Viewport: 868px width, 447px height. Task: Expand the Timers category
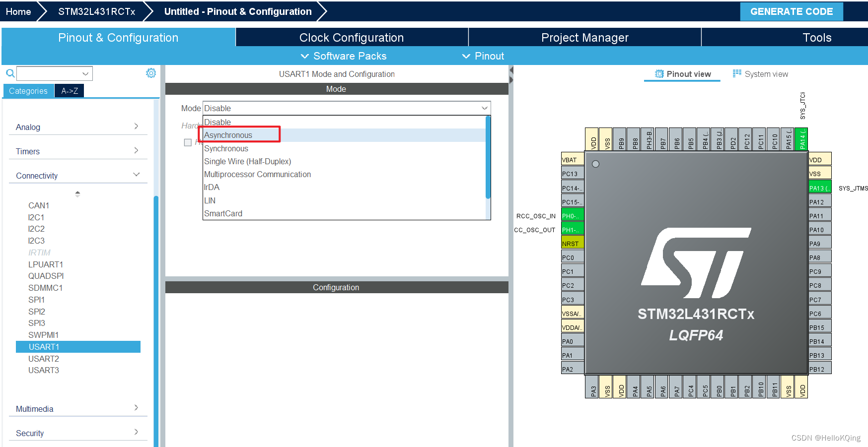(78, 151)
